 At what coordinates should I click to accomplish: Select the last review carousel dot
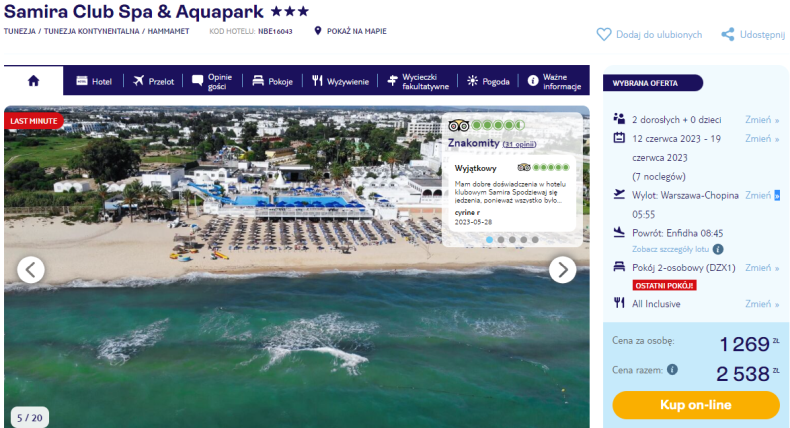click(x=535, y=240)
